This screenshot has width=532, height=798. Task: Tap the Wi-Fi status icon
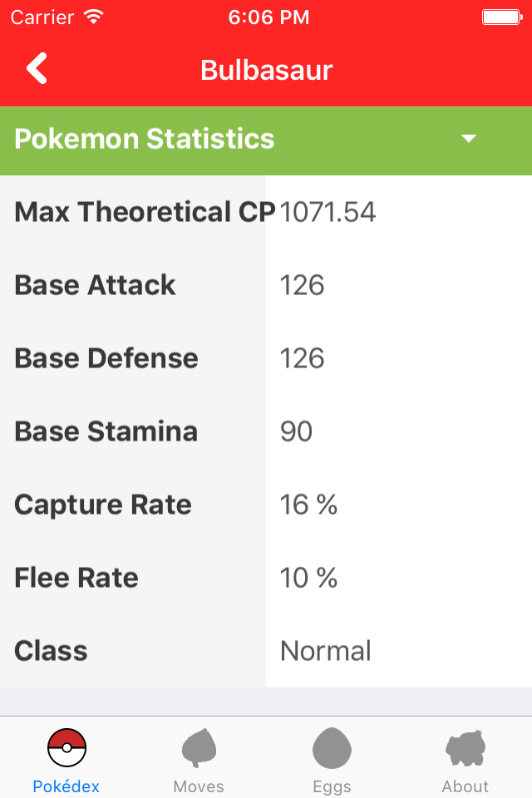tap(94, 17)
